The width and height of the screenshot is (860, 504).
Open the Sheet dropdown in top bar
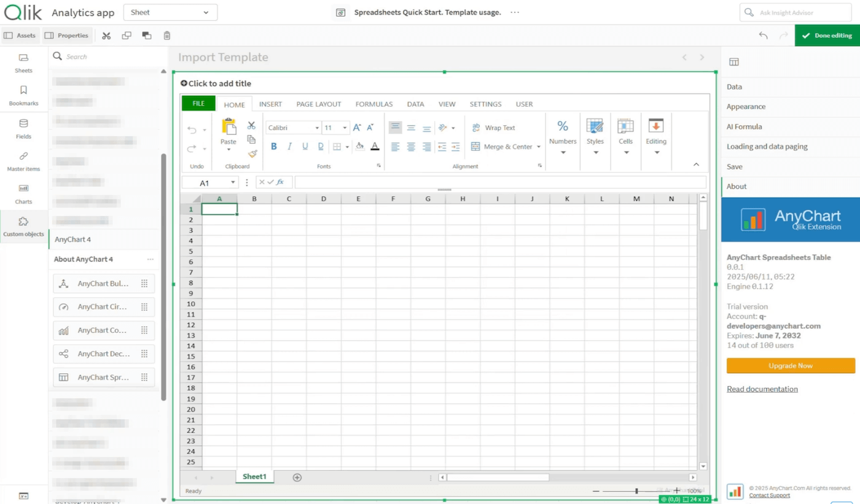[x=170, y=12]
